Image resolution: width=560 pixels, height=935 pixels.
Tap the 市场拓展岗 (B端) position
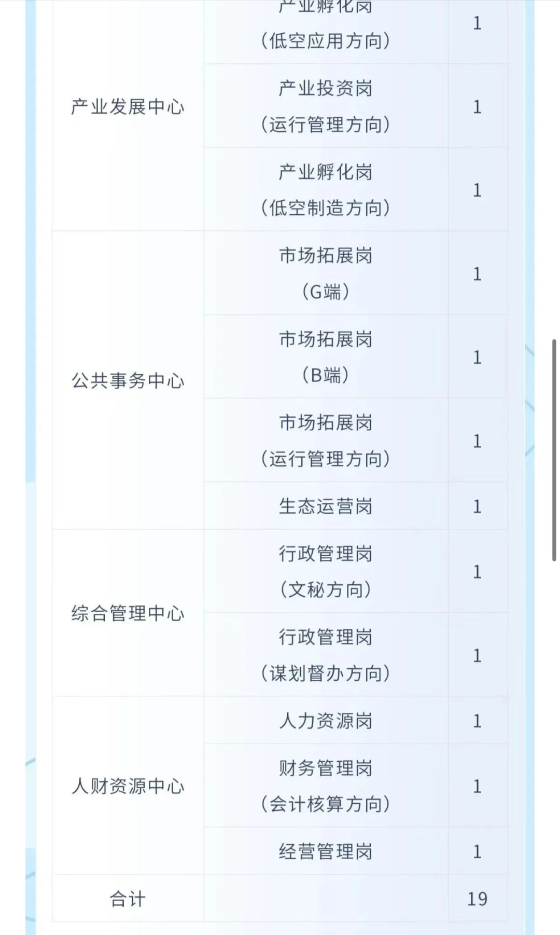(326, 357)
